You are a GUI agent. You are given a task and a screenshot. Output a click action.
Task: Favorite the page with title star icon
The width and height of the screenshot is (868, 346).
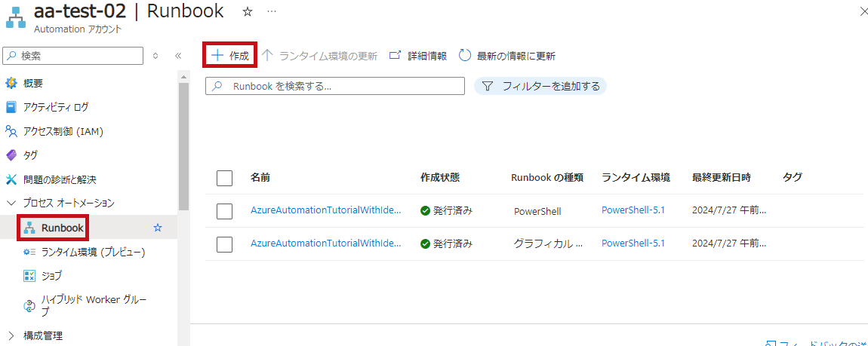click(x=248, y=11)
